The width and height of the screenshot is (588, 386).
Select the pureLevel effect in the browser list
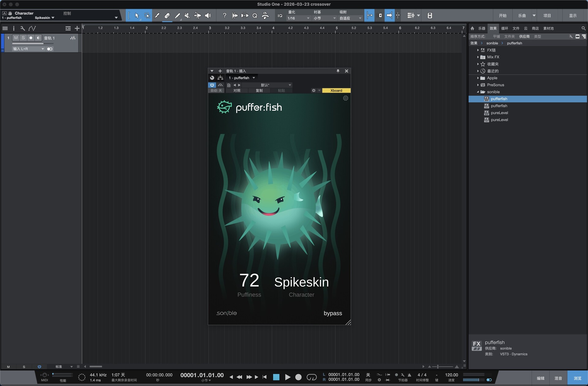(x=499, y=113)
